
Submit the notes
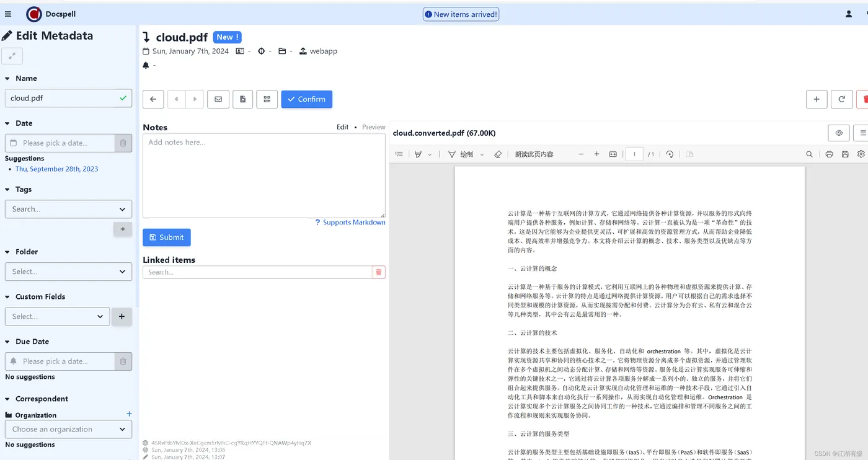pyautogui.click(x=167, y=237)
